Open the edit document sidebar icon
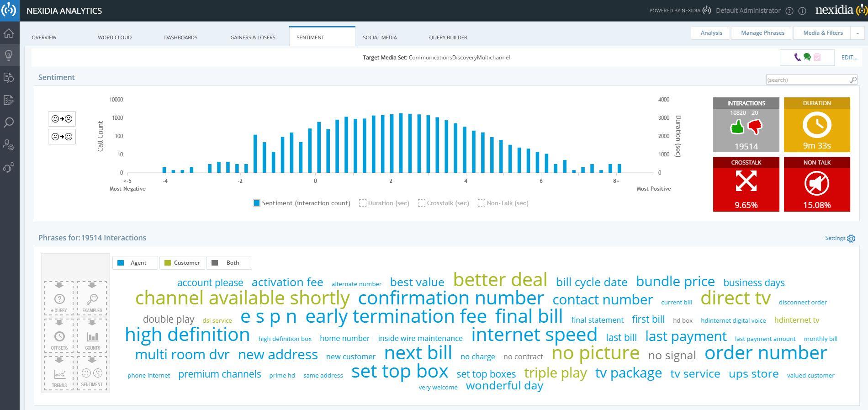Screen dimensions: 868x410 point(9,100)
